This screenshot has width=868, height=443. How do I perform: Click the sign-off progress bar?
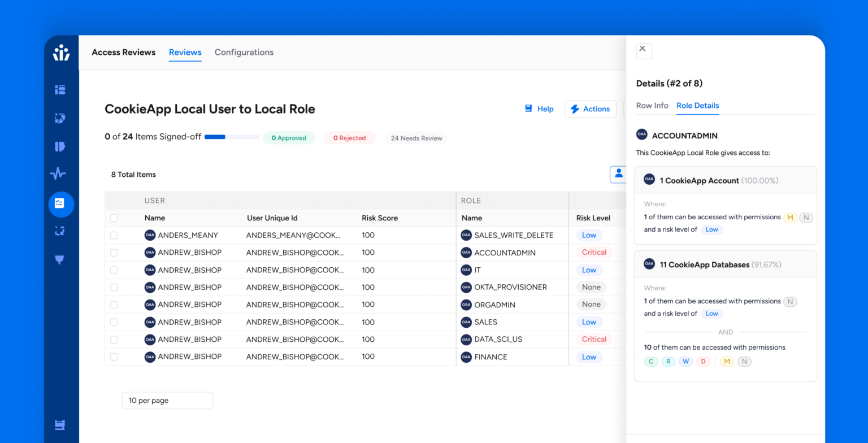231,137
